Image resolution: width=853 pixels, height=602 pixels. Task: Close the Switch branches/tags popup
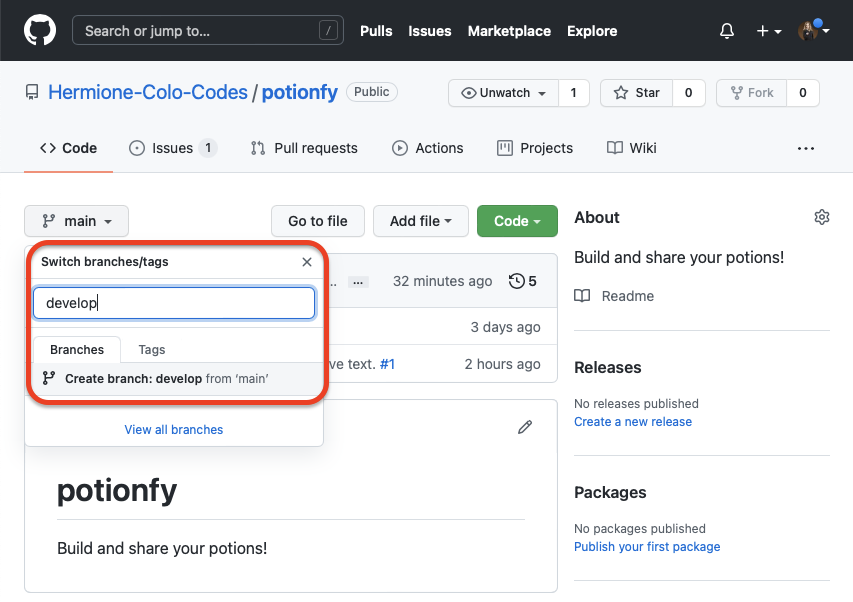pyautogui.click(x=307, y=262)
